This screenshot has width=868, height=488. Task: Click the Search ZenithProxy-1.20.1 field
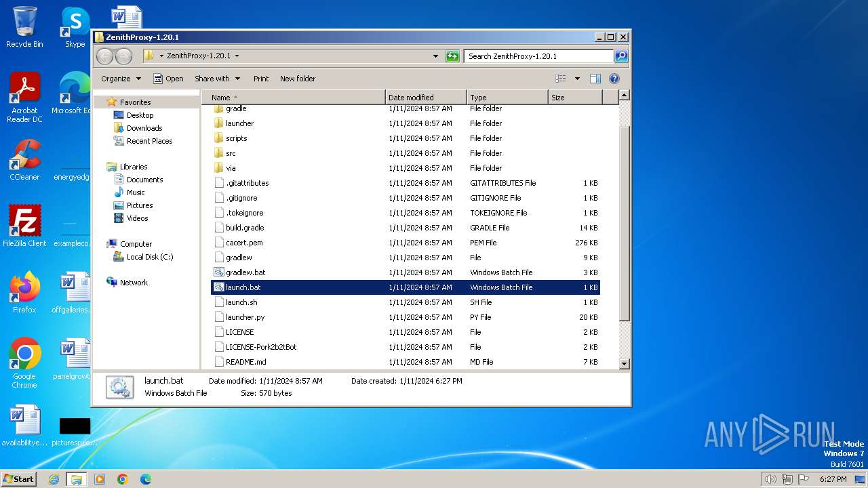tap(540, 56)
